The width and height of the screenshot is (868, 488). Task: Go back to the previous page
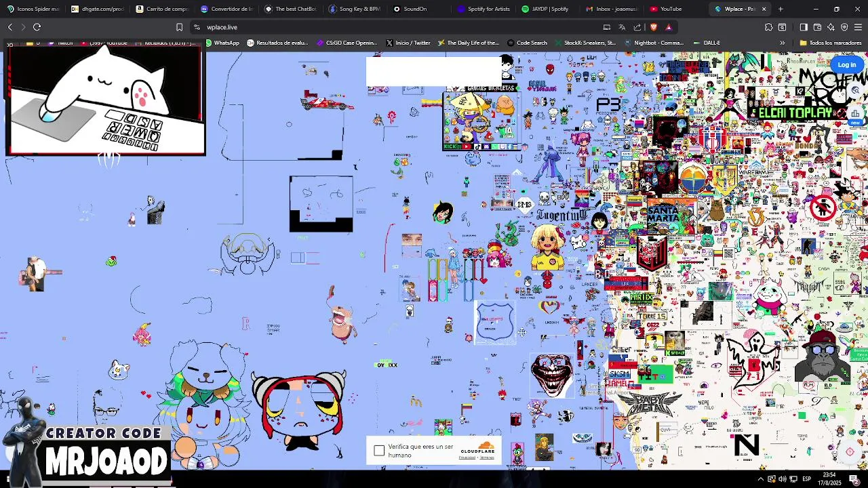tap(10, 27)
